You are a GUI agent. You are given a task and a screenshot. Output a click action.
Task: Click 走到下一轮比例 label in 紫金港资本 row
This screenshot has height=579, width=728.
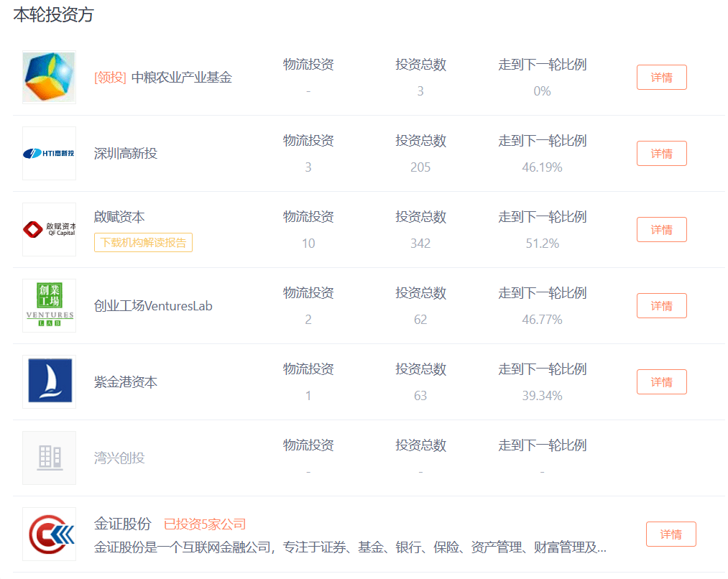543,369
